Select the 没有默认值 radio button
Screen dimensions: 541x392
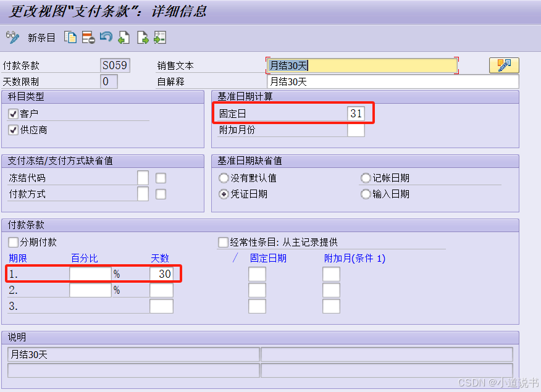click(x=224, y=178)
